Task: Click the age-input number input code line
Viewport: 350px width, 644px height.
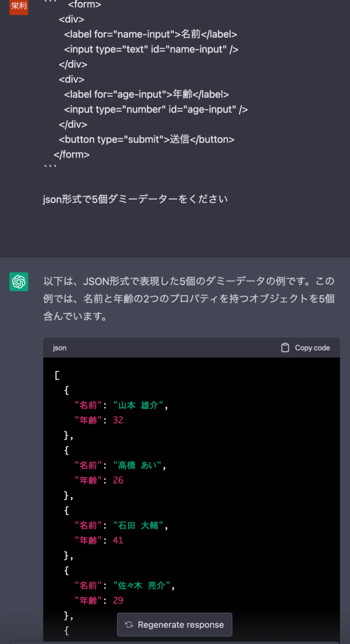Action: coord(156,109)
